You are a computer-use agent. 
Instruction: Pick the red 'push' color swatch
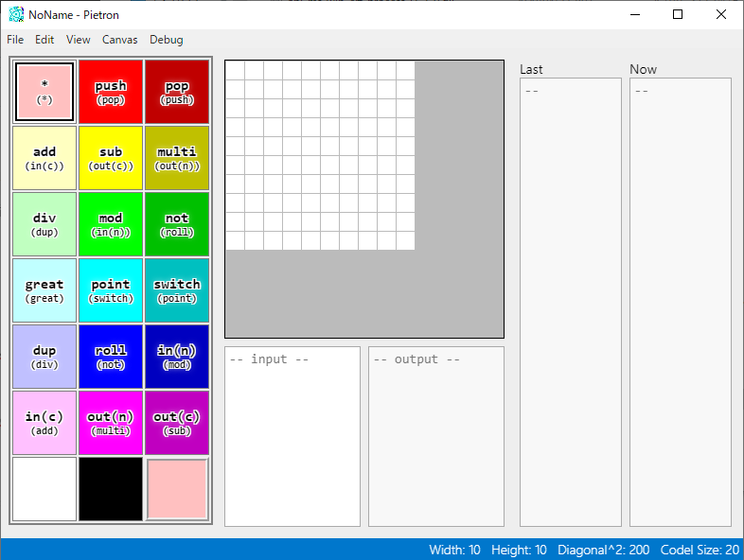pos(111,92)
